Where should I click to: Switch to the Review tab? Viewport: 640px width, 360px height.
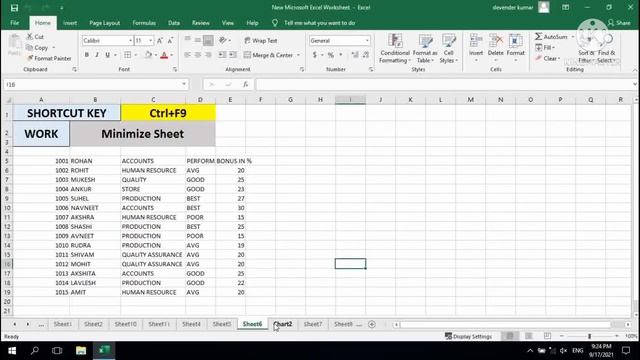(x=200, y=23)
